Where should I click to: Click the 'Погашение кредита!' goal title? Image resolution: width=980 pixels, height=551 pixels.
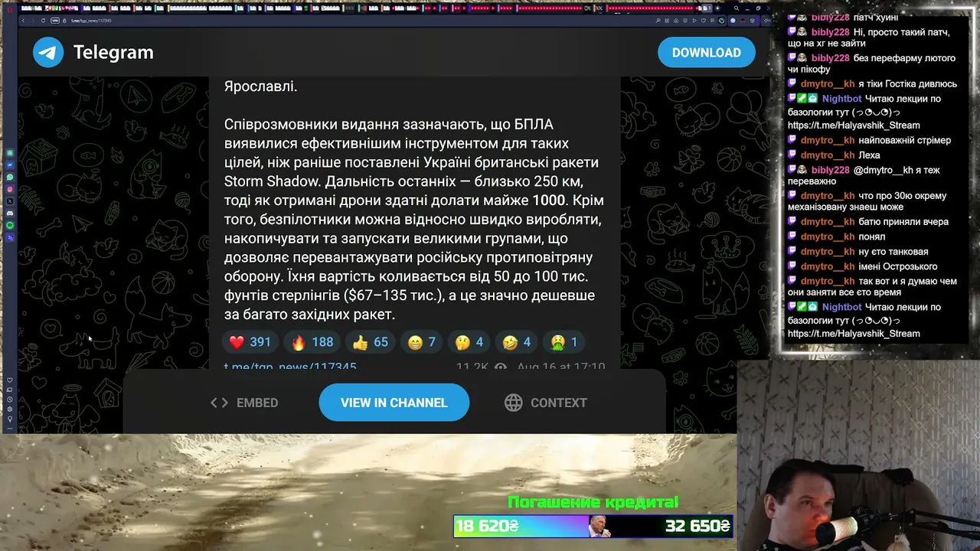tap(593, 502)
